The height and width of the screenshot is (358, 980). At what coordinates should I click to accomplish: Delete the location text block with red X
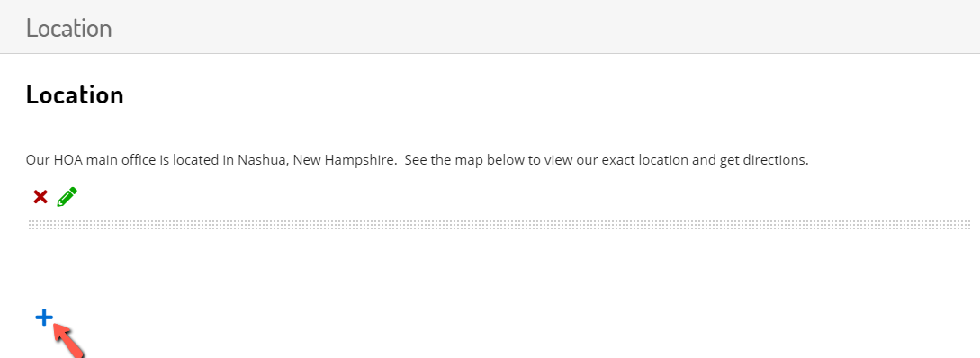[40, 197]
